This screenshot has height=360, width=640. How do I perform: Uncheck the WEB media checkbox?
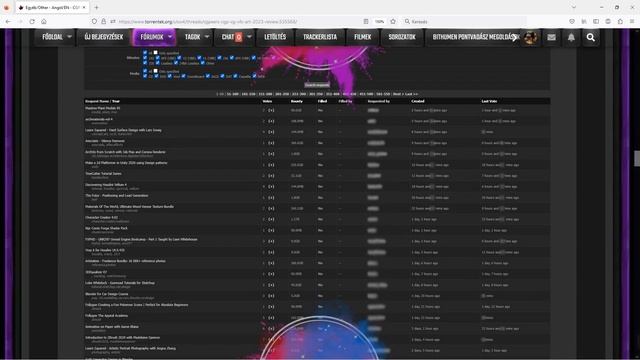click(254, 76)
